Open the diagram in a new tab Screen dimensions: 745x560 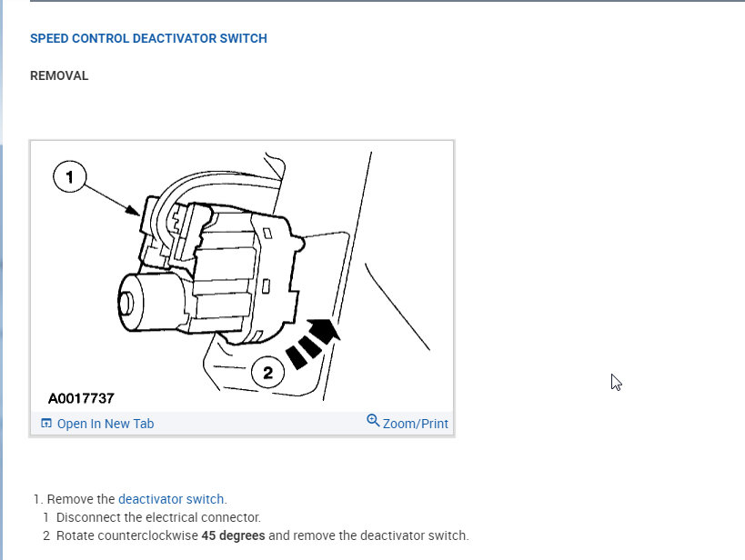(105, 424)
